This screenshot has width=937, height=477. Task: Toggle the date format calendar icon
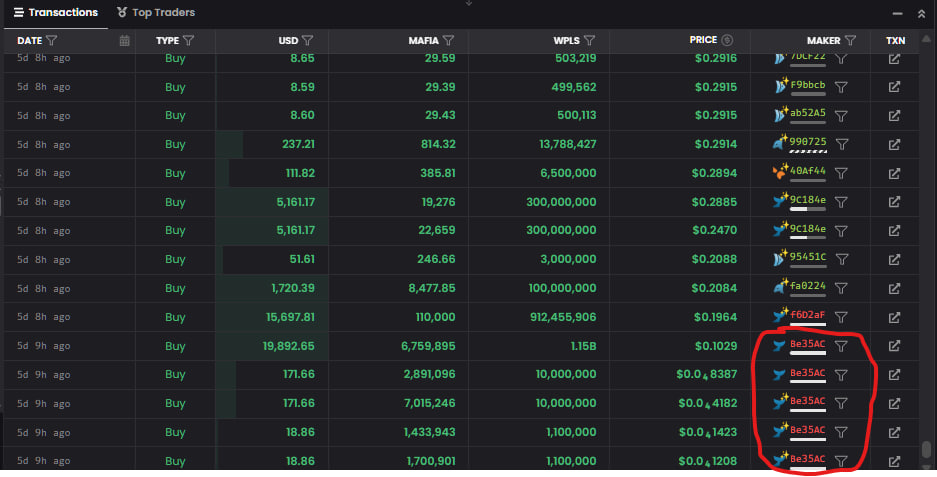pos(124,41)
